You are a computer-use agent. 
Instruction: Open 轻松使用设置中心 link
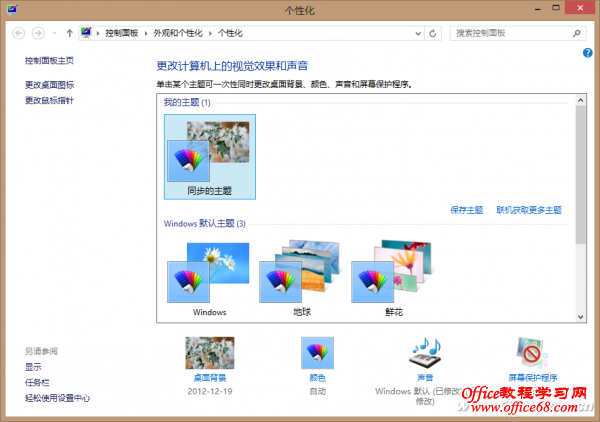point(57,398)
